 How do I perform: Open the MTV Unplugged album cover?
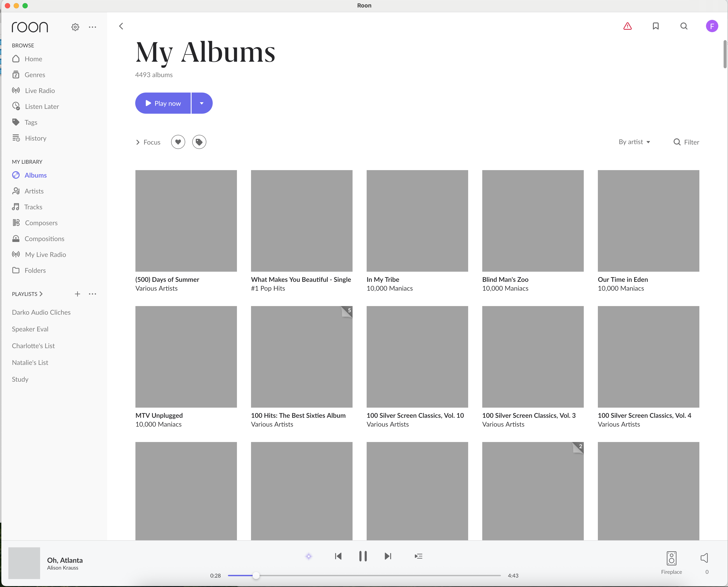[186, 357]
